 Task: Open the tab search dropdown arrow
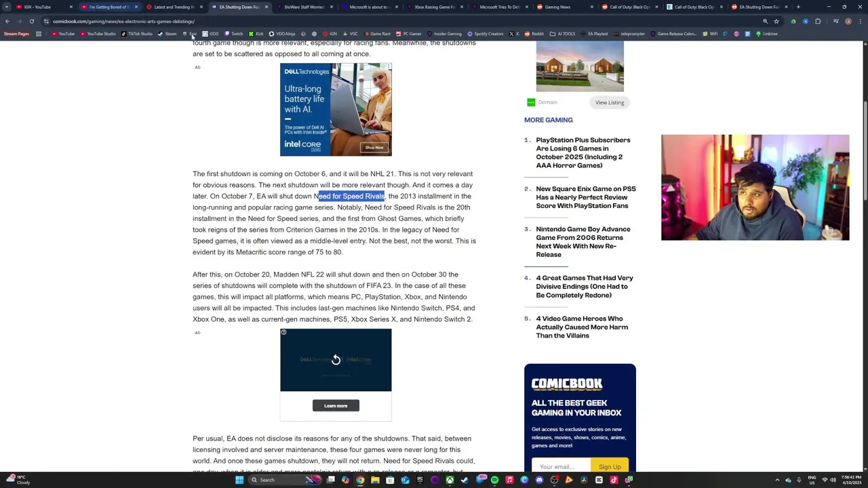7,7
